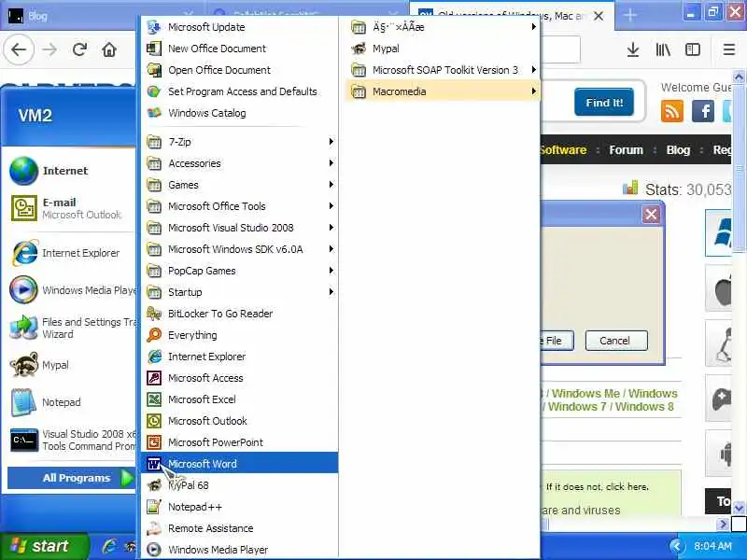Expand Microsoft Visual Studio 2008 folder
The image size is (747, 560).
240,227
